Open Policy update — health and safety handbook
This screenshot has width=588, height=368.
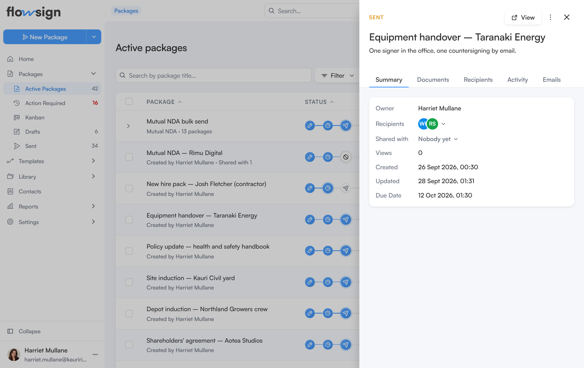(x=208, y=247)
